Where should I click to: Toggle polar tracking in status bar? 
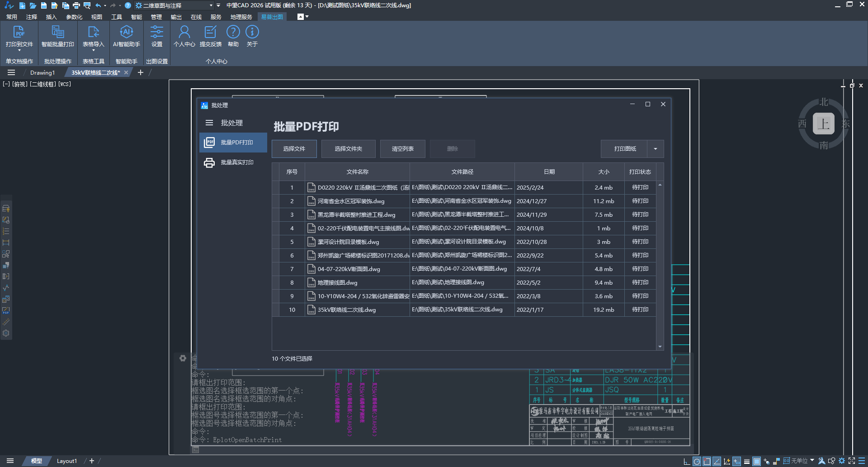pos(697,461)
